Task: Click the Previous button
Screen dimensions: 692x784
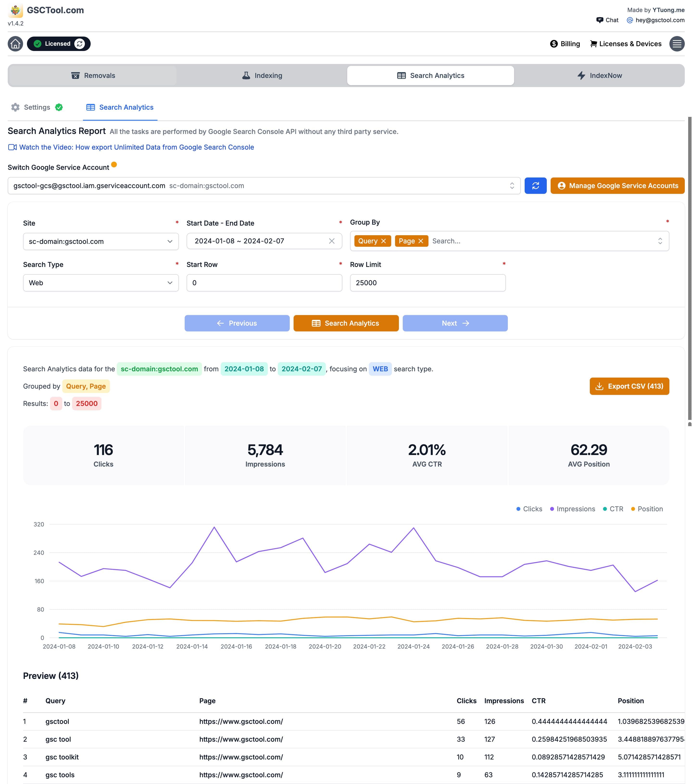Action: pos(237,323)
